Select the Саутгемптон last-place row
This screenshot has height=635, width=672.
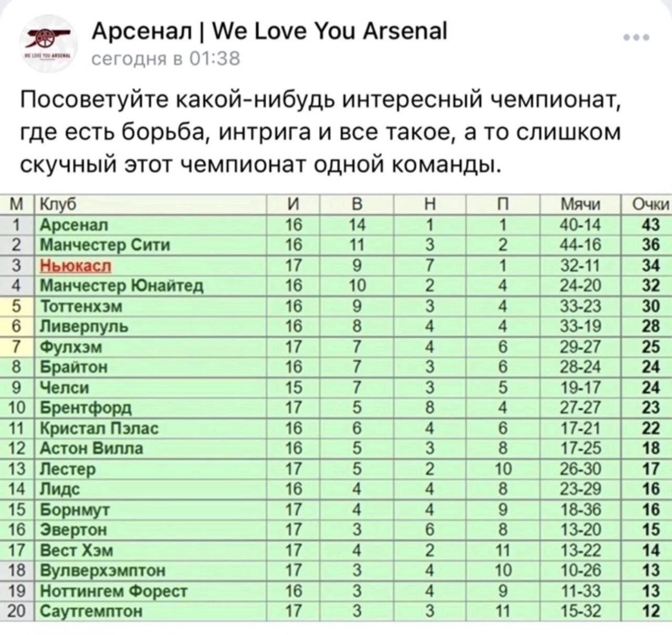(336, 611)
